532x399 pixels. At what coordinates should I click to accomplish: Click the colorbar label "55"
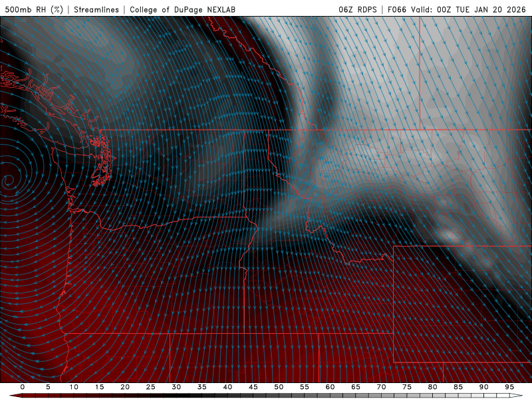point(305,387)
